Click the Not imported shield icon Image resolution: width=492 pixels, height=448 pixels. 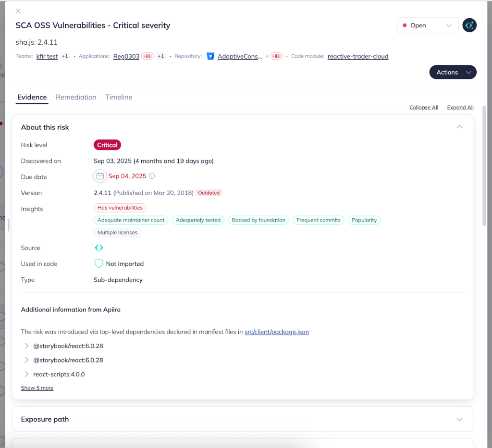click(x=98, y=264)
